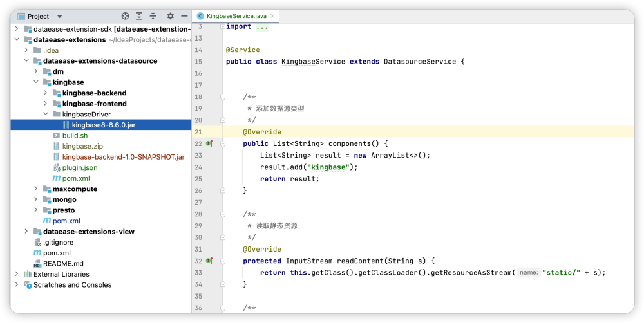Click line number 27 in the gutter
This screenshot has width=644, height=323.
pos(198,202)
